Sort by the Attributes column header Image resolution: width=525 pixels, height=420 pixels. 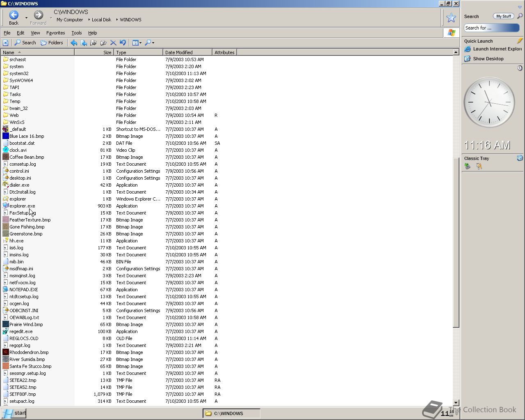[x=224, y=52]
